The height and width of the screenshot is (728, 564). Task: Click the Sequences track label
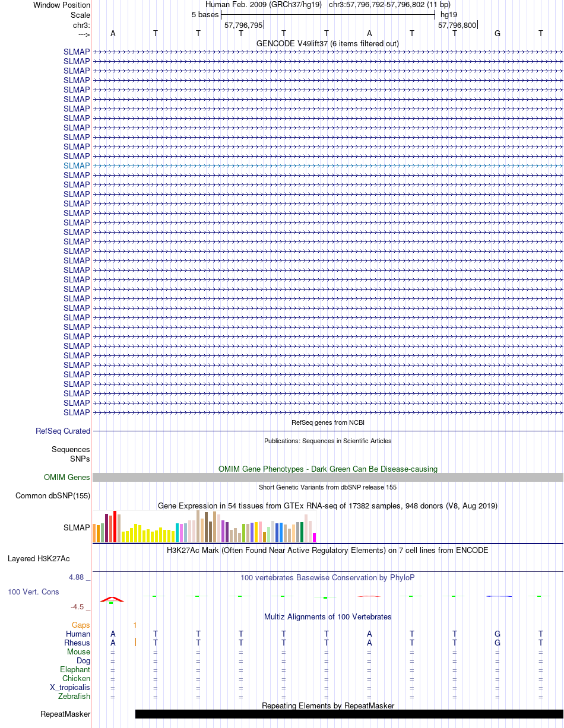tap(71, 450)
